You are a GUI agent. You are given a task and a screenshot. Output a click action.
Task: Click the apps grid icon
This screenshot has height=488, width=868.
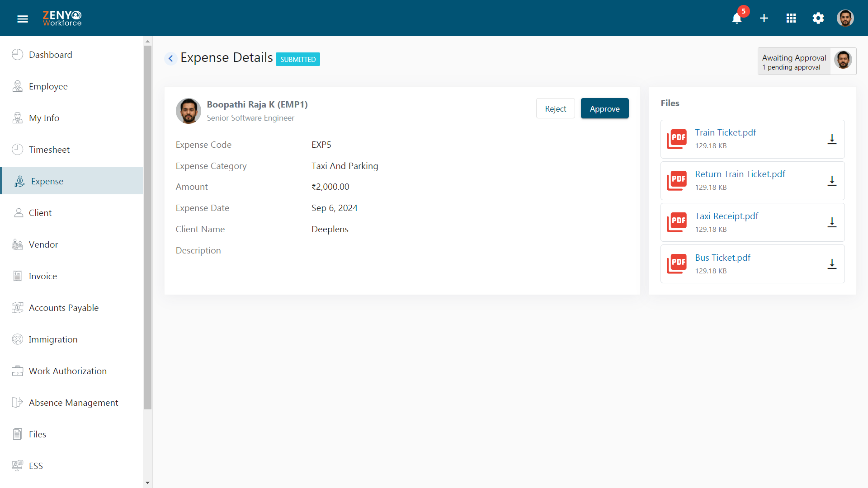tap(791, 18)
